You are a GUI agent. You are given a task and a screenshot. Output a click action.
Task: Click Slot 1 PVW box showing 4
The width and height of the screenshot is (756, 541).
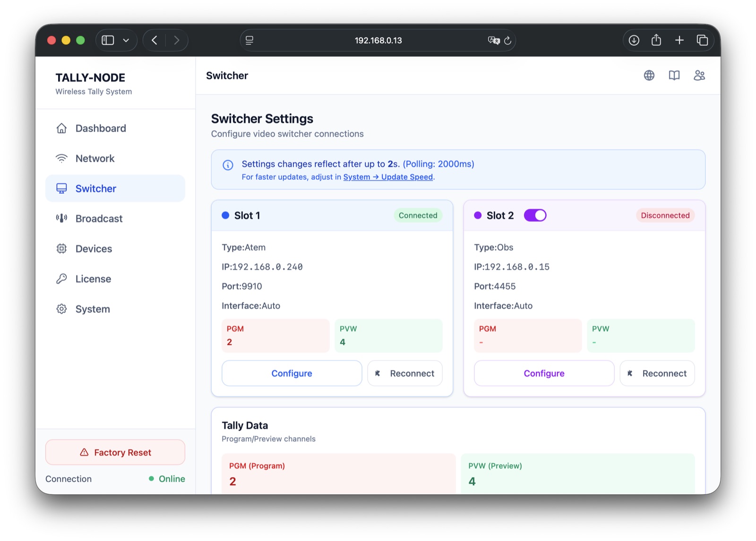pos(389,335)
